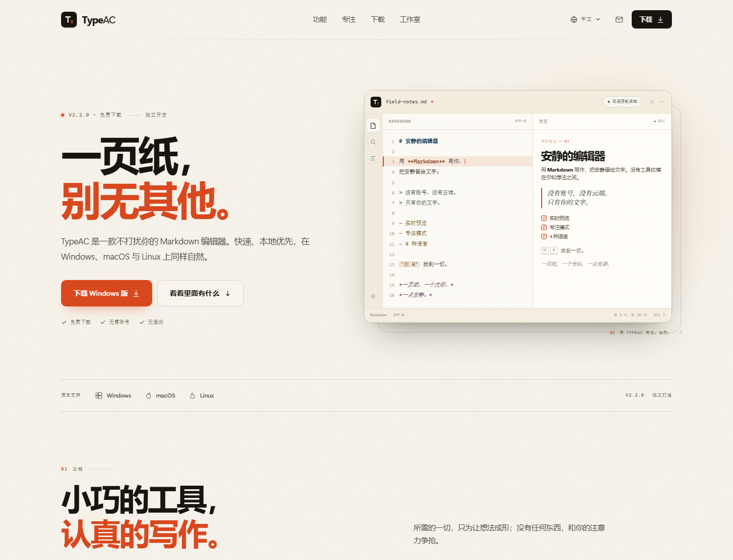
Task: Open the mail contact icon in the header
Action: pos(619,19)
